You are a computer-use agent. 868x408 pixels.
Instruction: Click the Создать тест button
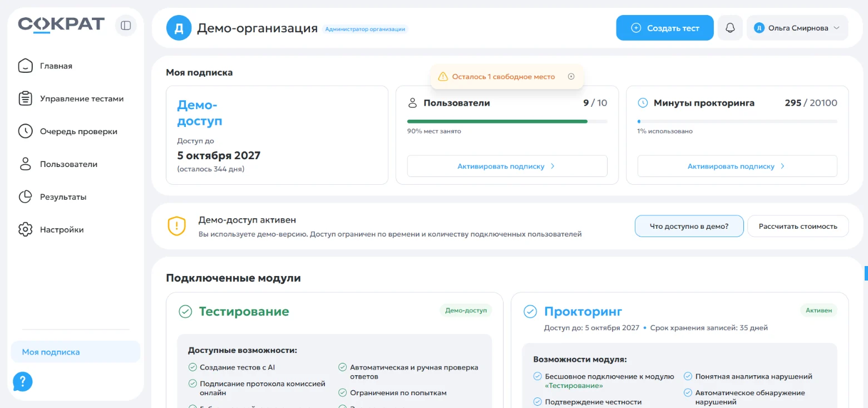coord(665,28)
